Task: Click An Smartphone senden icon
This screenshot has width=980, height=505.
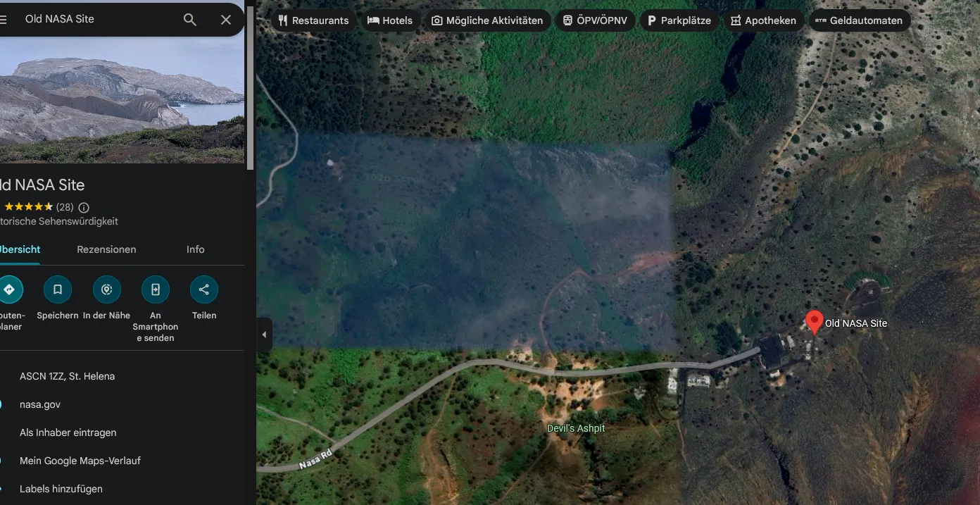Action: pos(156,289)
